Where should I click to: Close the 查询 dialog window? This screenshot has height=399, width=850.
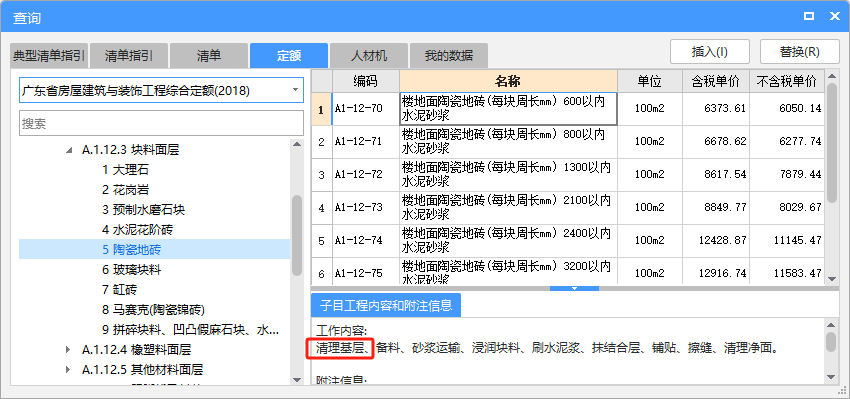coord(834,17)
